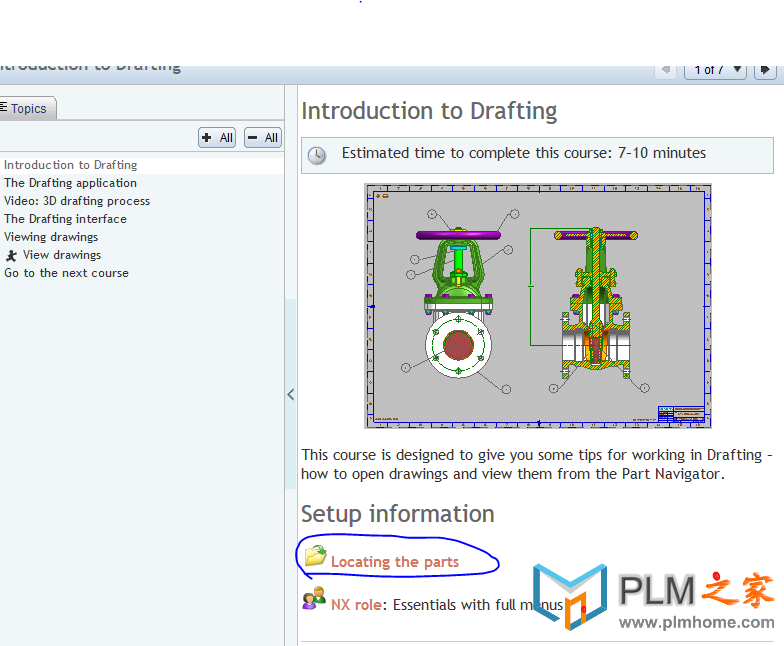This screenshot has width=784, height=646.
Task: Expand all topics with plus All button
Action: [217, 138]
